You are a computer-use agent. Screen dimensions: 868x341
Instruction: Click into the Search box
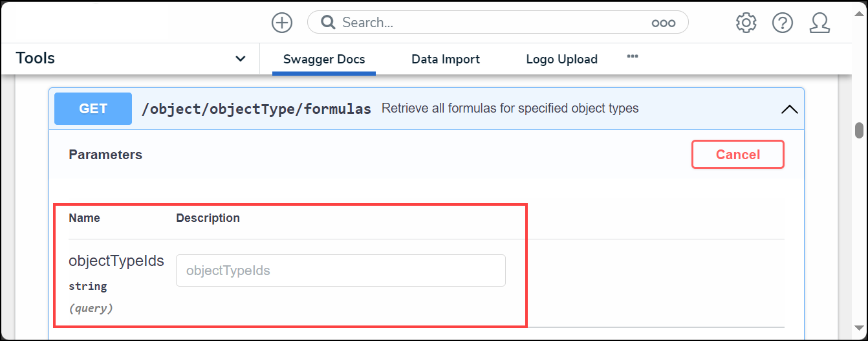coord(492,23)
